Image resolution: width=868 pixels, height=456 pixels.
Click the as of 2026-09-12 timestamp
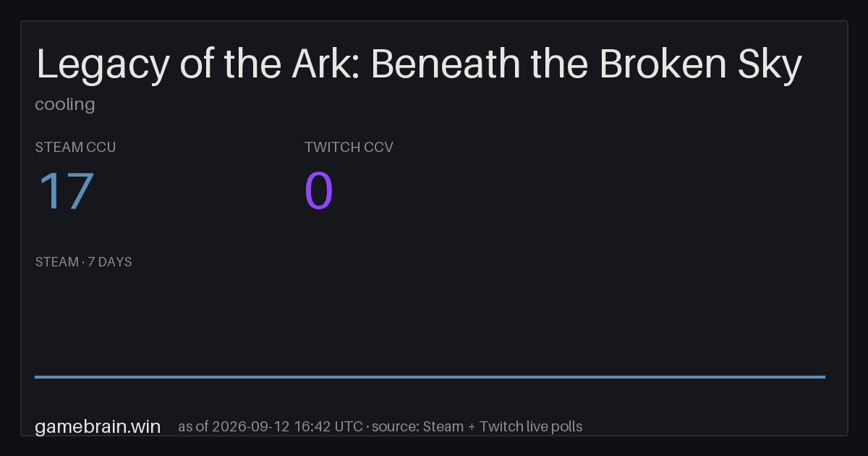pos(234,426)
